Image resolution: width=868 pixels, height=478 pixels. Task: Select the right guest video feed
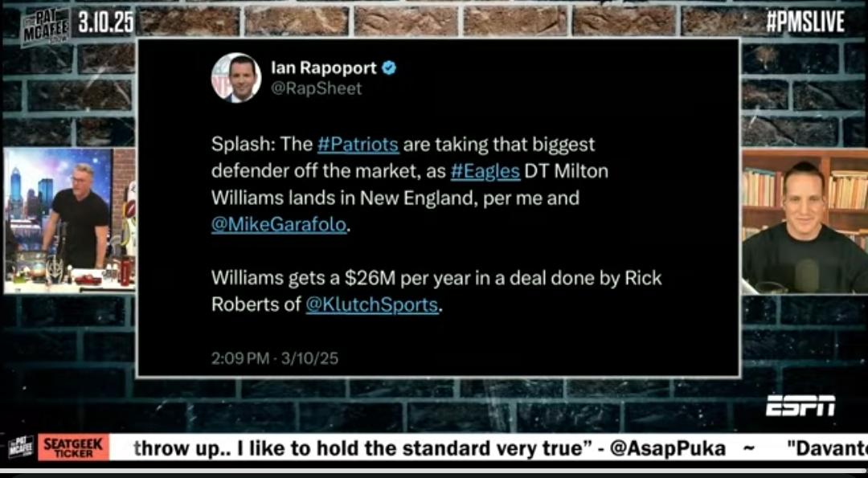(x=805, y=221)
